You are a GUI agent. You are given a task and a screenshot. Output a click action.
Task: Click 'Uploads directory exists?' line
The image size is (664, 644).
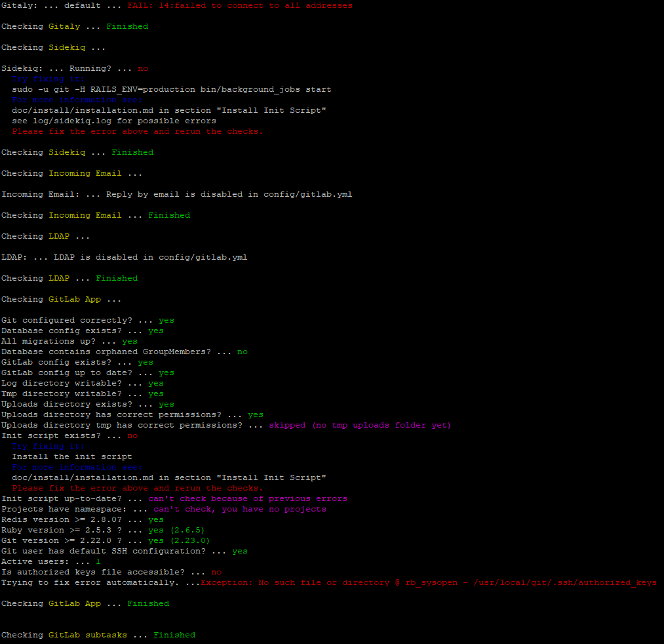pyautogui.click(x=88, y=405)
